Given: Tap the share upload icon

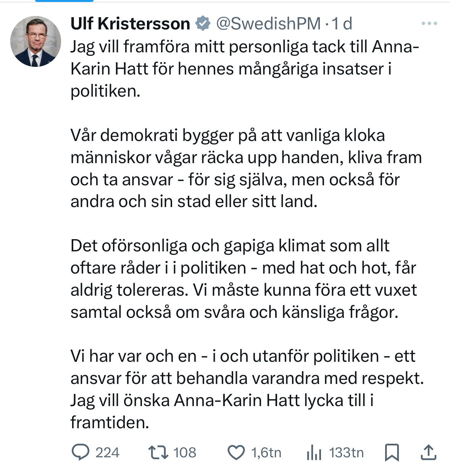Looking at the screenshot, I should (x=428, y=453).
